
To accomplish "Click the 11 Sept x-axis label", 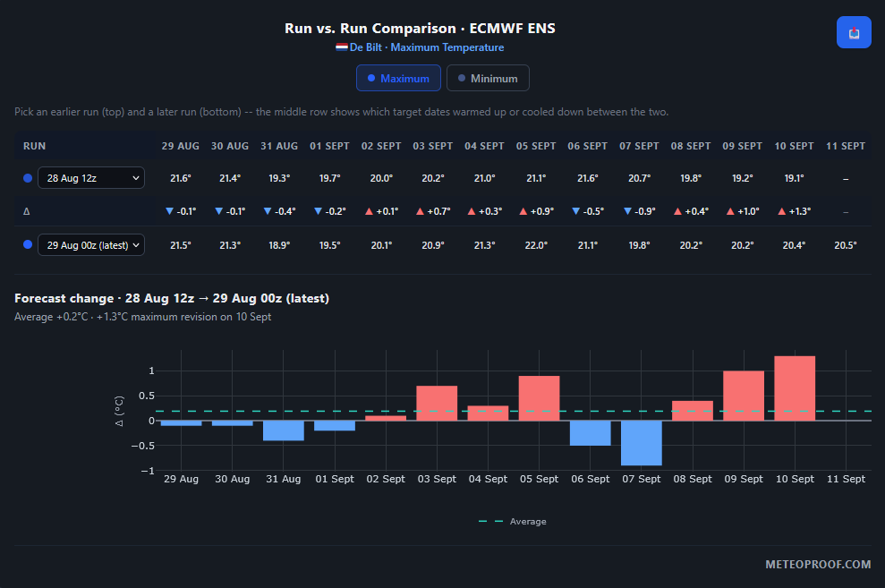I will [846, 479].
